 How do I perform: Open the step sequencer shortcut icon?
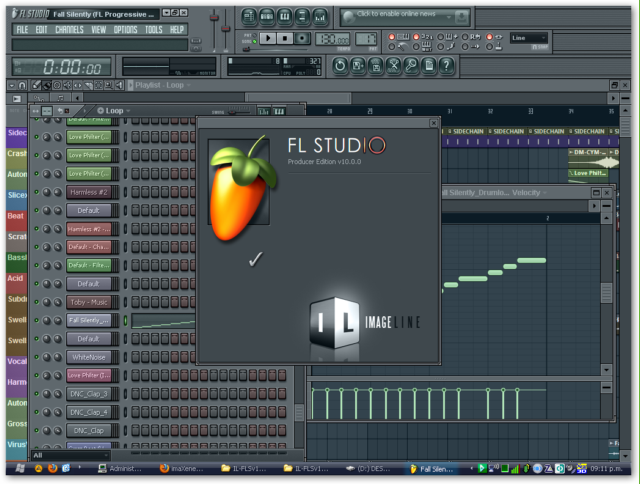(x=267, y=17)
